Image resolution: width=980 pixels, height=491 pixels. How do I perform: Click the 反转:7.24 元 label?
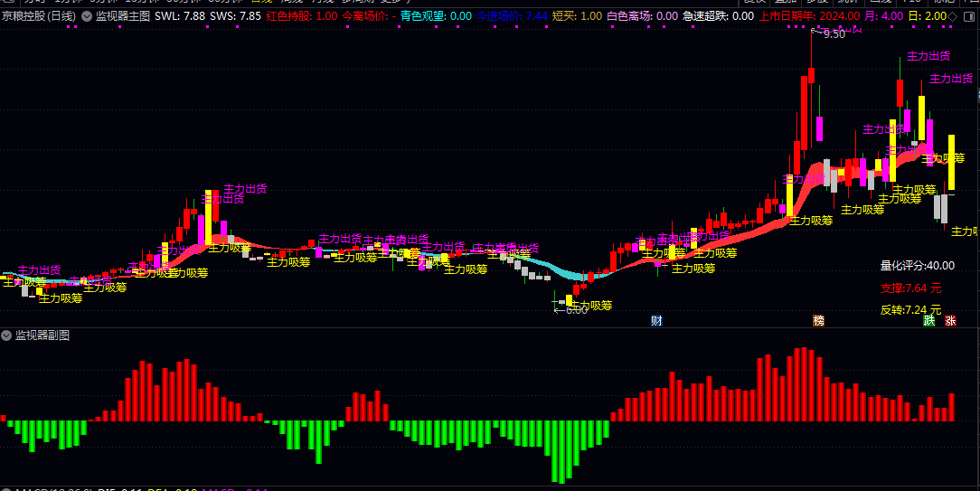[x=910, y=309]
